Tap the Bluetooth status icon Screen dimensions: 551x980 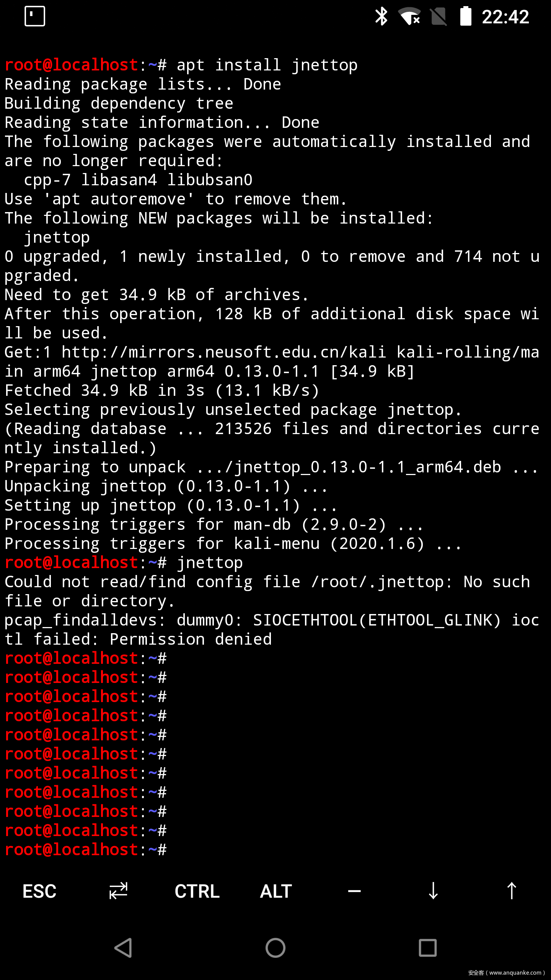[x=381, y=17]
